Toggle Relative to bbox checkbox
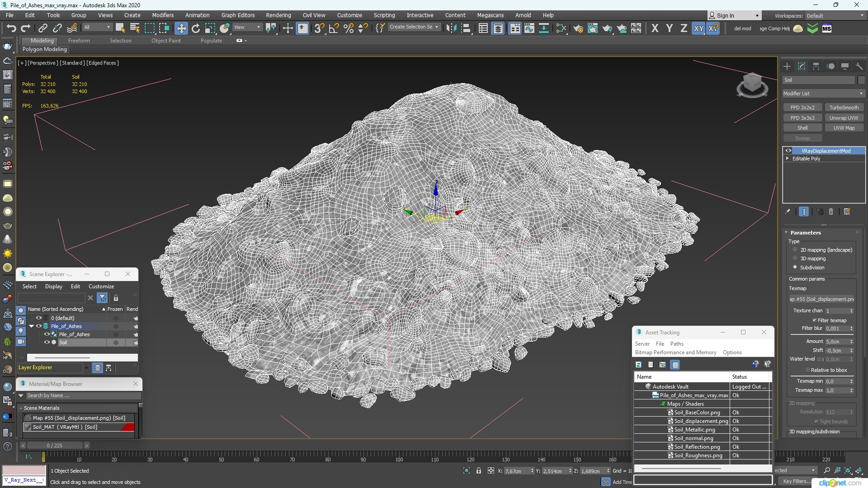The height and width of the screenshot is (488, 868). 807,370
